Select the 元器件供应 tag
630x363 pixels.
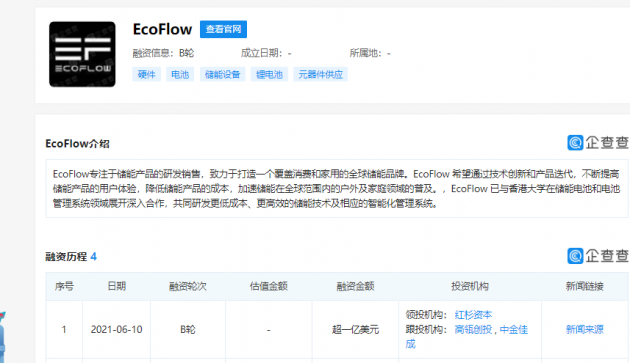coord(320,74)
